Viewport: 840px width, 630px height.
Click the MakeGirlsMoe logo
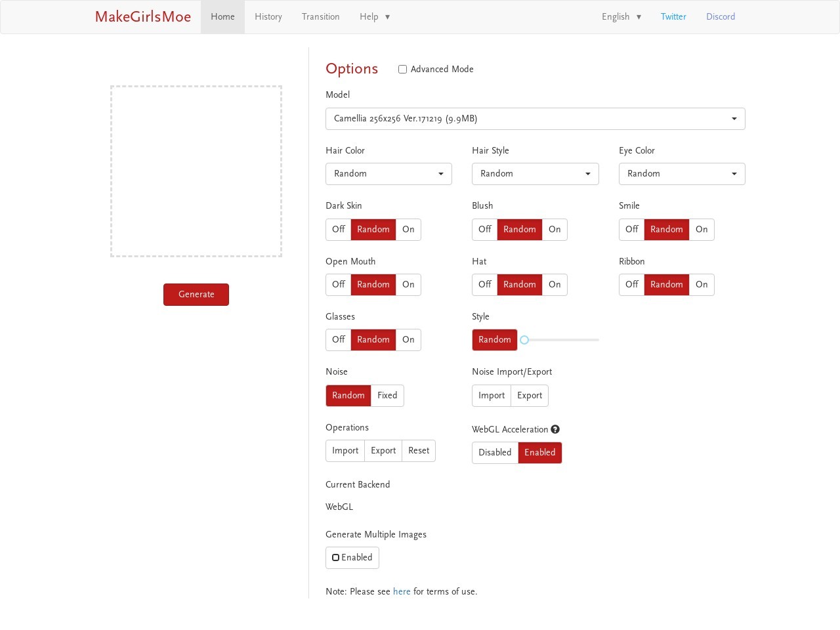[x=143, y=17]
